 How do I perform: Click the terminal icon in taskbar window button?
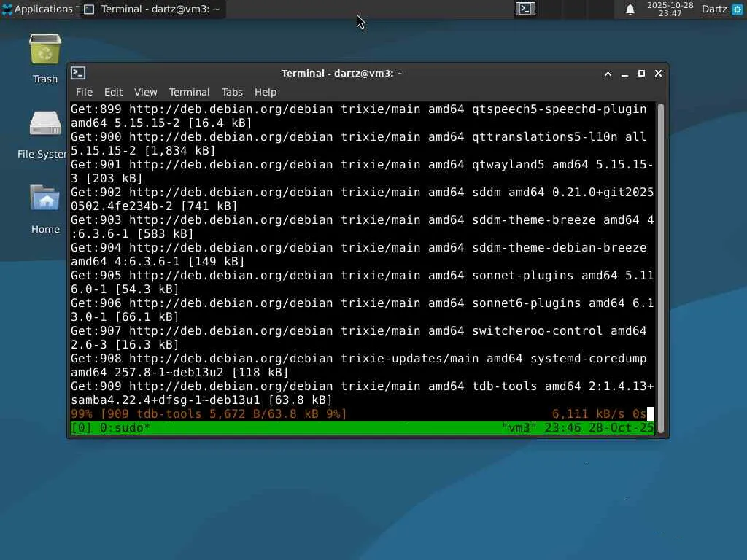(89, 9)
